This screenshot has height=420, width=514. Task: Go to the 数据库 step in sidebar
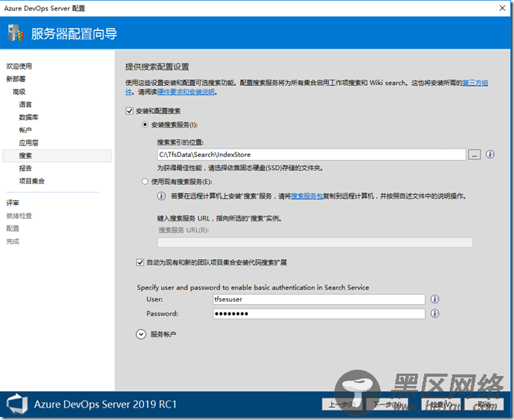point(29,118)
